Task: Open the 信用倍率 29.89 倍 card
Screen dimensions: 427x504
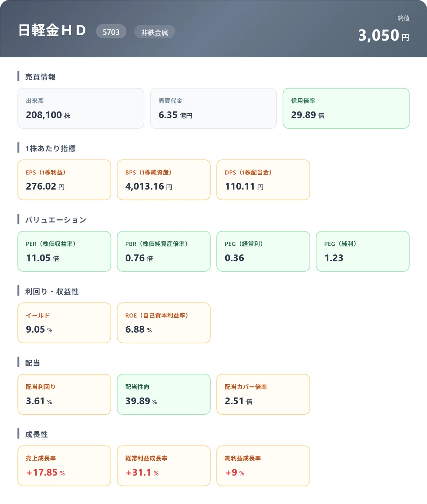Action: 346,108
